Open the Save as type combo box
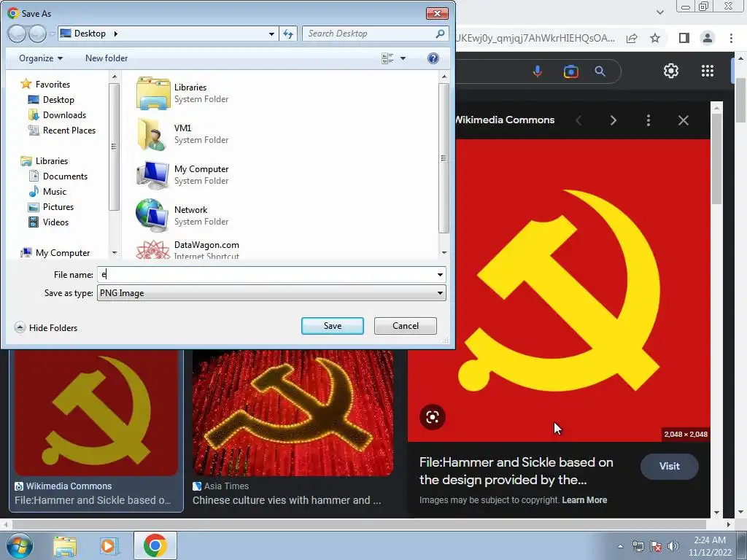The image size is (747, 560). pos(271,293)
